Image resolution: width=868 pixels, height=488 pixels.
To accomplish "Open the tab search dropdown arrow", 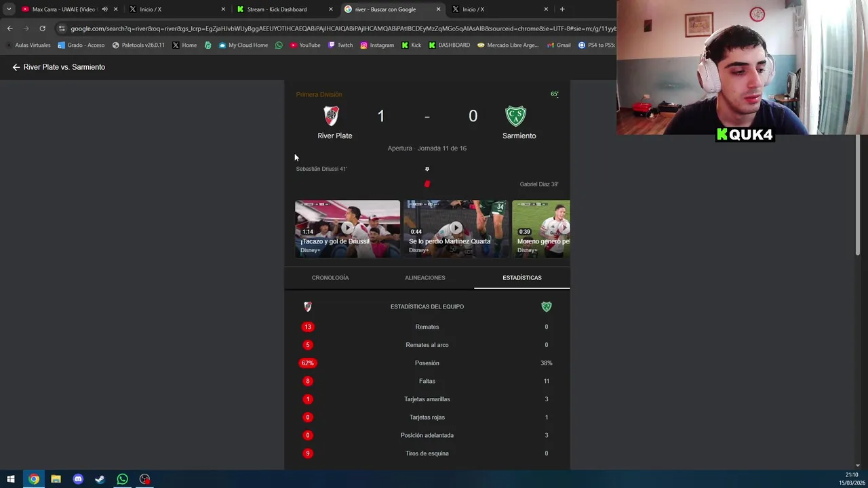I will pyautogui.click(x=9, y=9).
